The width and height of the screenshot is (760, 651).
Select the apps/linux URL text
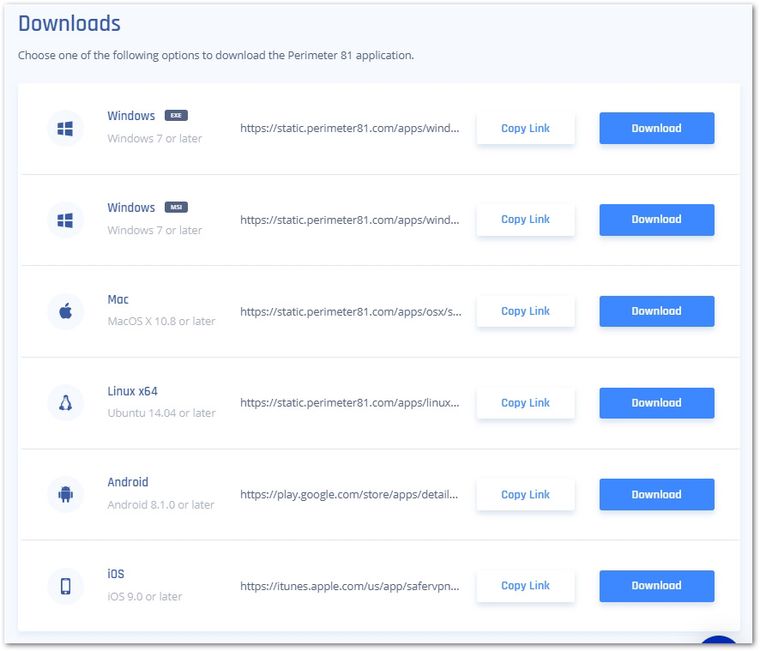349,403
